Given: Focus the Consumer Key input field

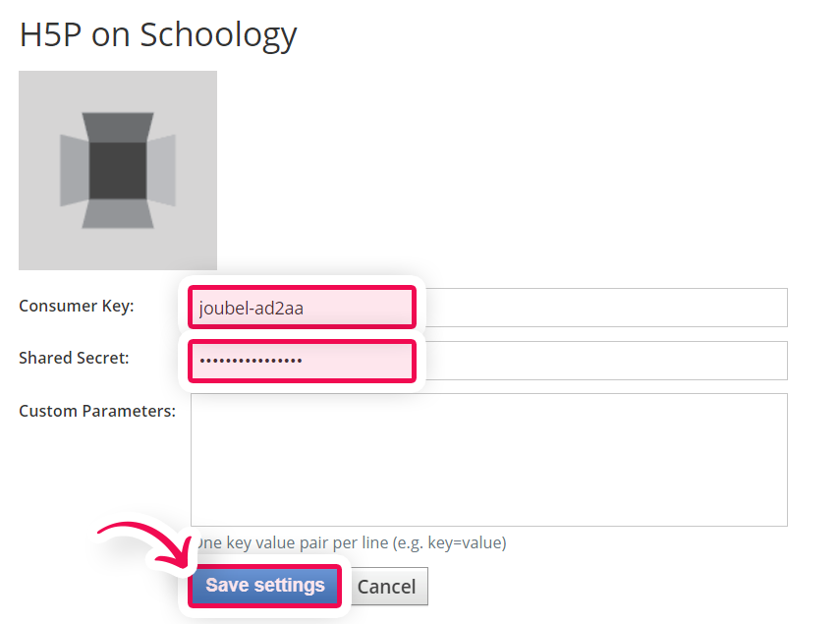Looking at the screenshot, I should [489, 308].
